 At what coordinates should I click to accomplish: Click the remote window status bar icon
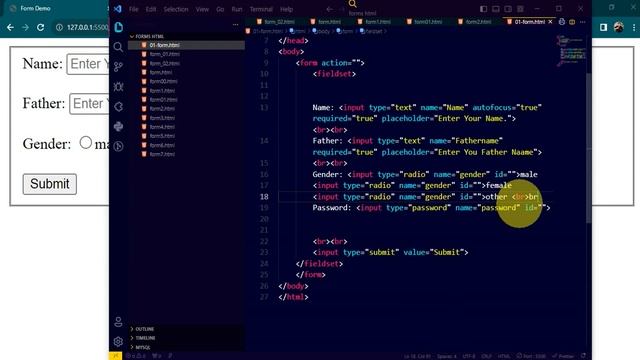click(116, 356)
